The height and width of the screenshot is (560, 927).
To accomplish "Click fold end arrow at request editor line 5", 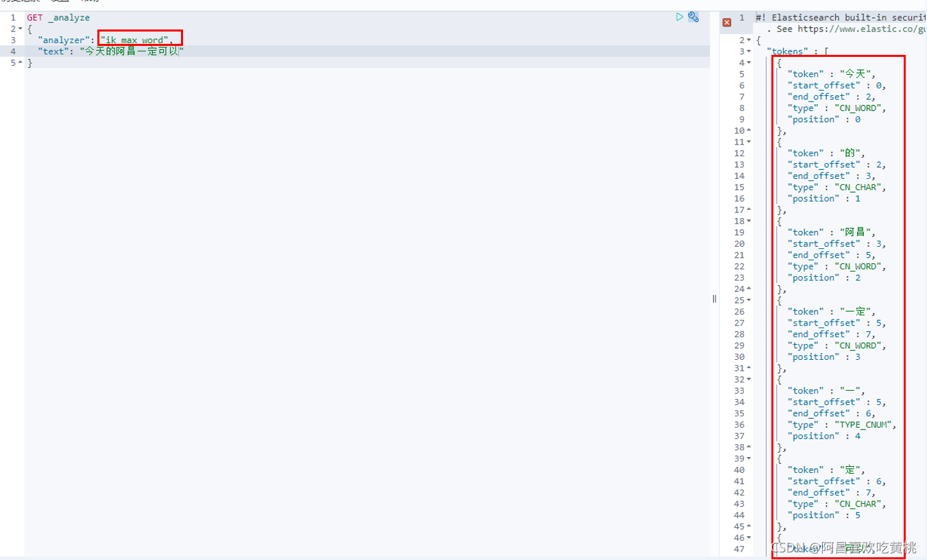I will click(20, 63).
